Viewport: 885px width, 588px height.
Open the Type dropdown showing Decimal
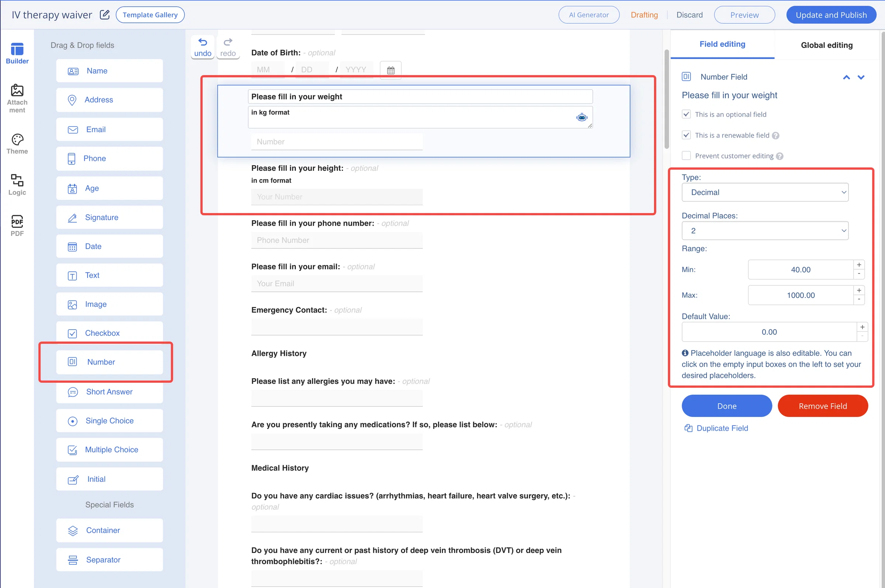click(x=765, y=192)
